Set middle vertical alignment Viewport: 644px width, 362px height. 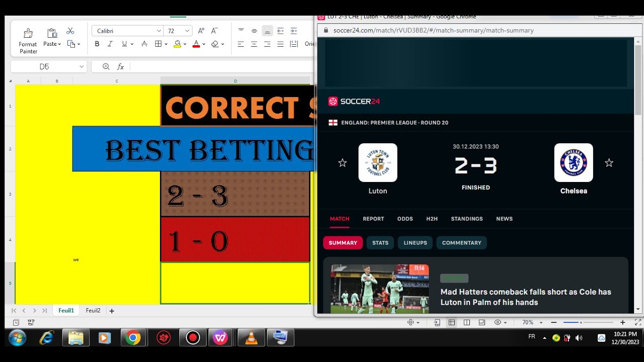click(x=254, y=31)
